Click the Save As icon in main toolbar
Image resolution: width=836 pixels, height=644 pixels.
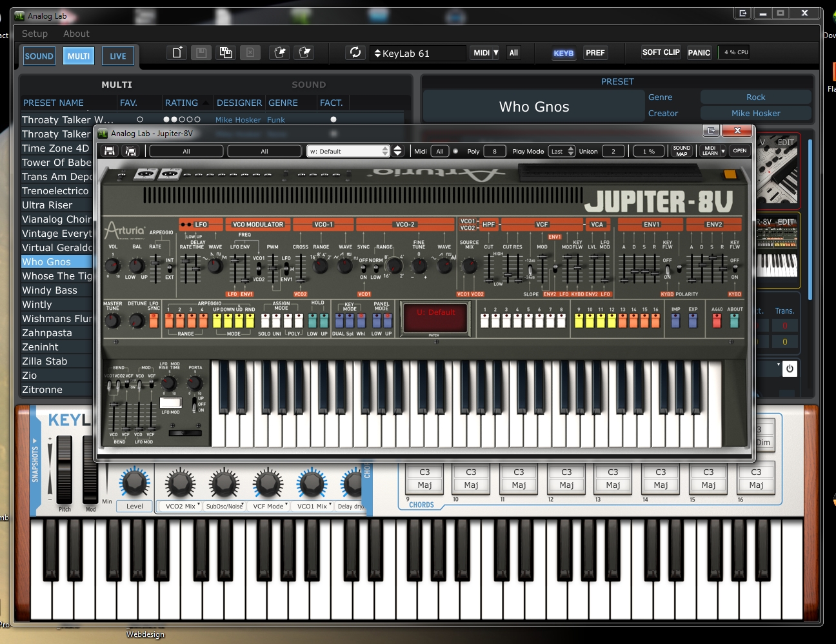pyautogui.click(x=226, y=53)
